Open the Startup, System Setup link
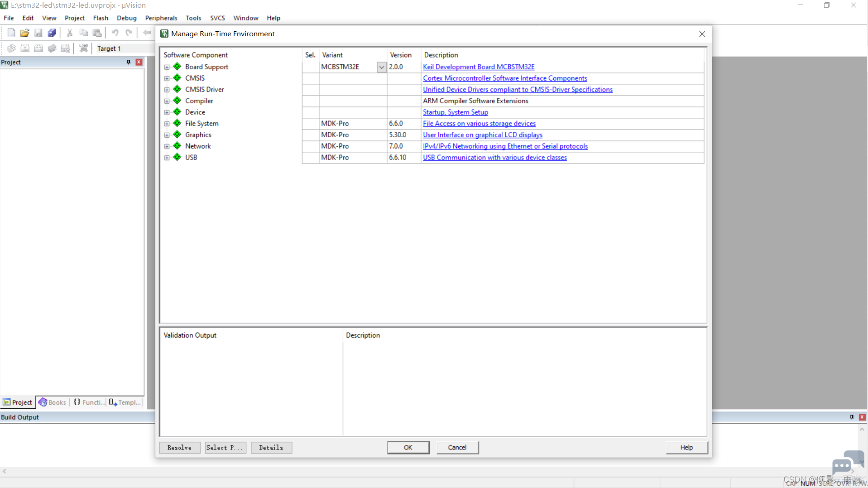The image size is (868, 488). (x=456, y=112)
